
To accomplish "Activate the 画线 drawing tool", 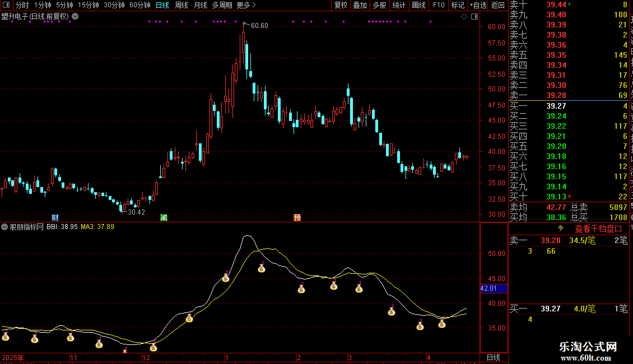I will (x=418, y=5).
